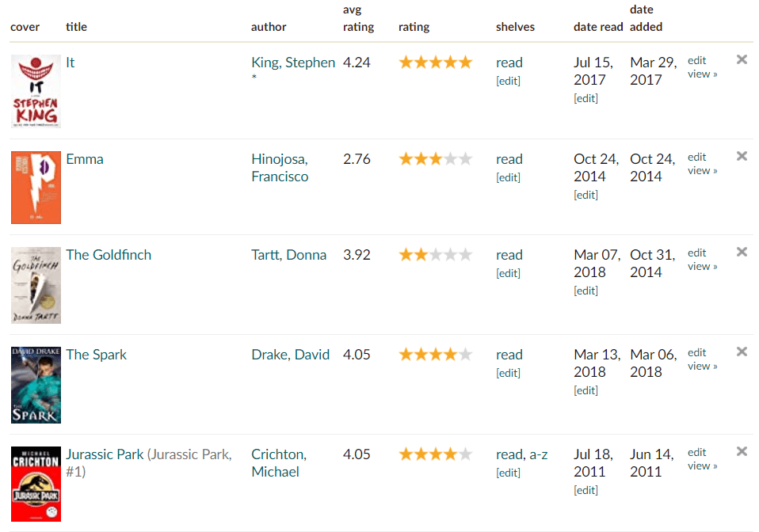Remove the book It with X icon

(x=742, y=59)
